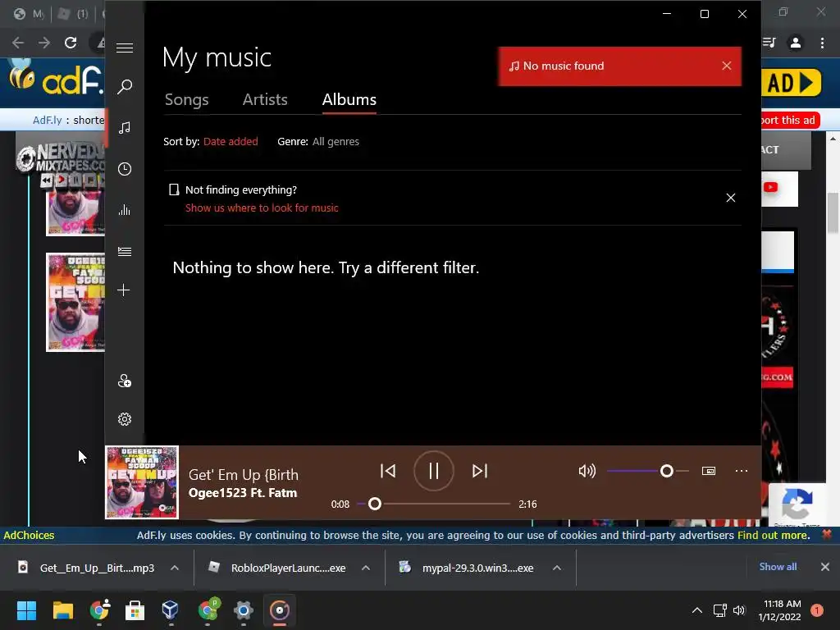This screenshot has height=630, width=840.
Task: Click the YouTube icon on webpage
Action: (x=770, y=187)
